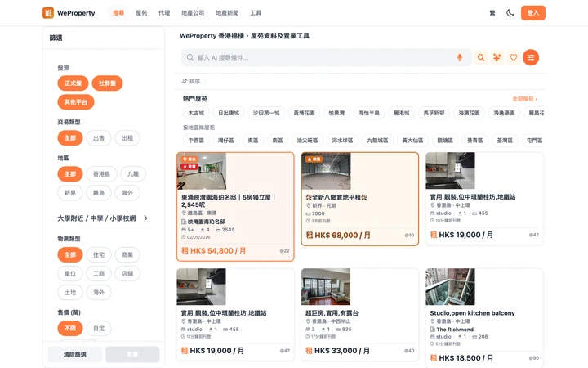Open photo of 東涌映灣園海珀名邸 listing
588x368 pixels.
202,171
